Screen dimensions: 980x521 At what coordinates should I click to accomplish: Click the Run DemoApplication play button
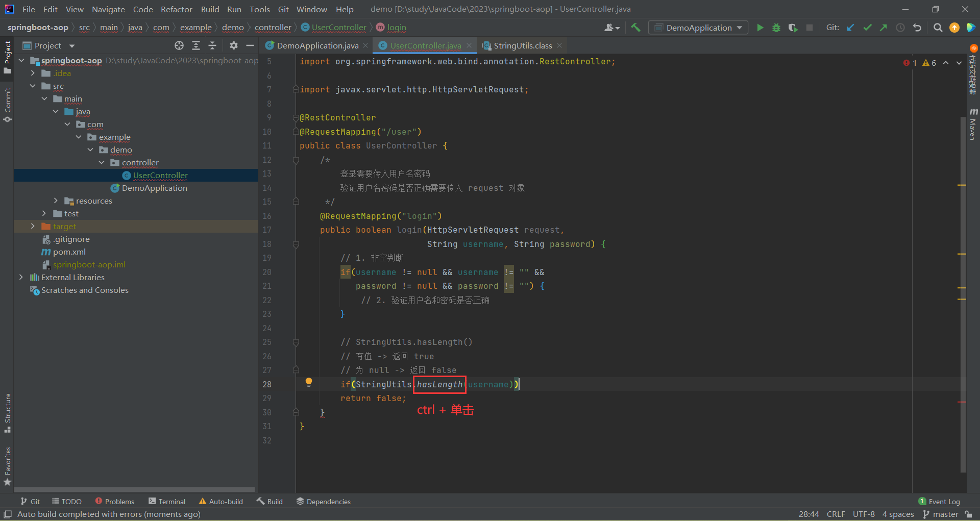760,28
